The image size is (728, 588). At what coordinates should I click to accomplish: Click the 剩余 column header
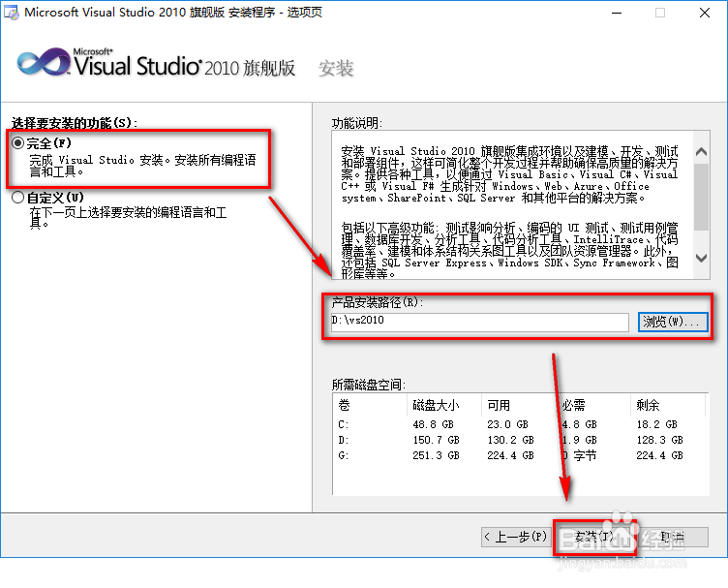click(668, 405)
